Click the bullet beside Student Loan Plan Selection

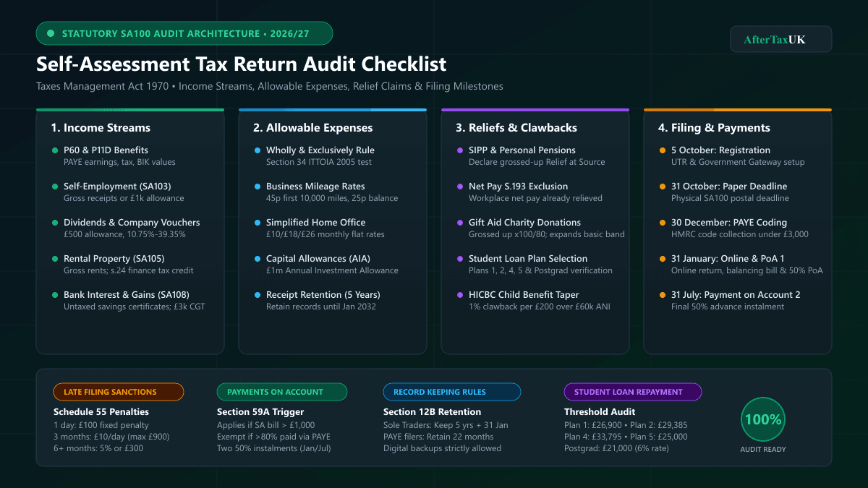pos(460,259)
